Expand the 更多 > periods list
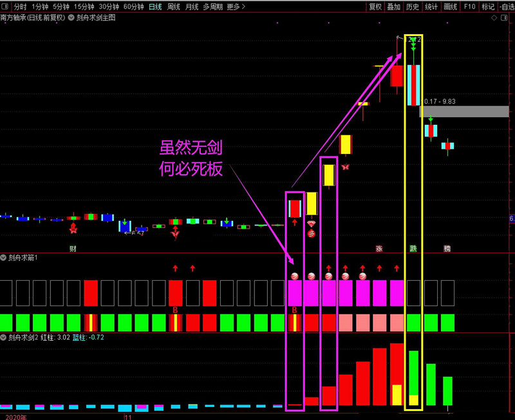 [x=236, y=6]
